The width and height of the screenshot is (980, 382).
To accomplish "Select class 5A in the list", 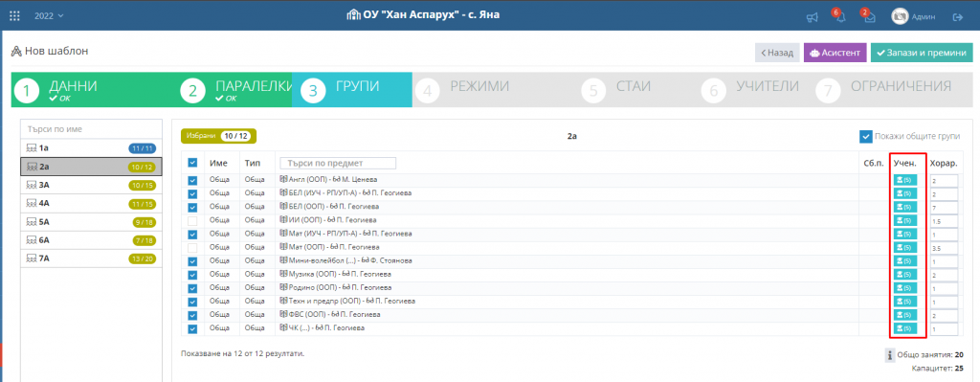I will coord(91,222).
